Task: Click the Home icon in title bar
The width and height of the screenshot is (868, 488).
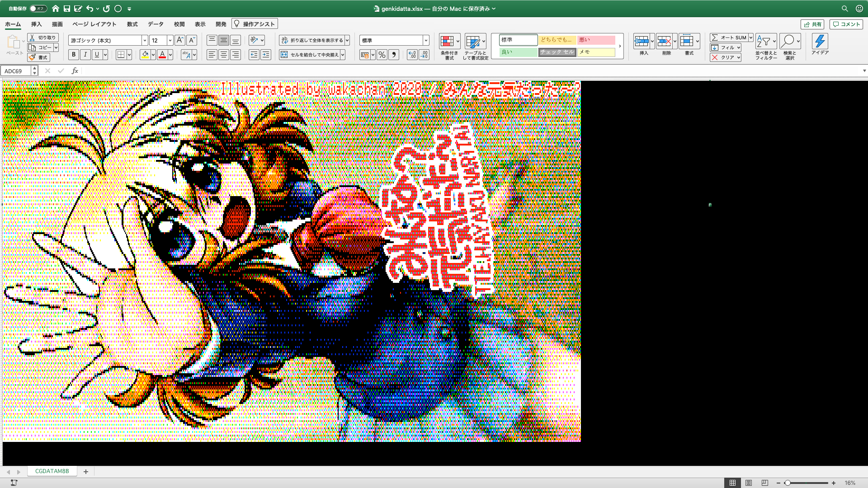Action: click(x=56, y=9)
